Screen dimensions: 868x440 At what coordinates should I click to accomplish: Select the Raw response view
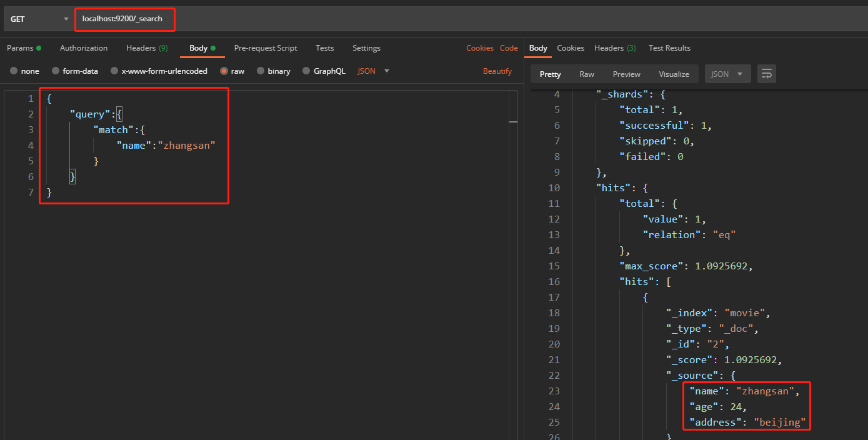(587, 74)
